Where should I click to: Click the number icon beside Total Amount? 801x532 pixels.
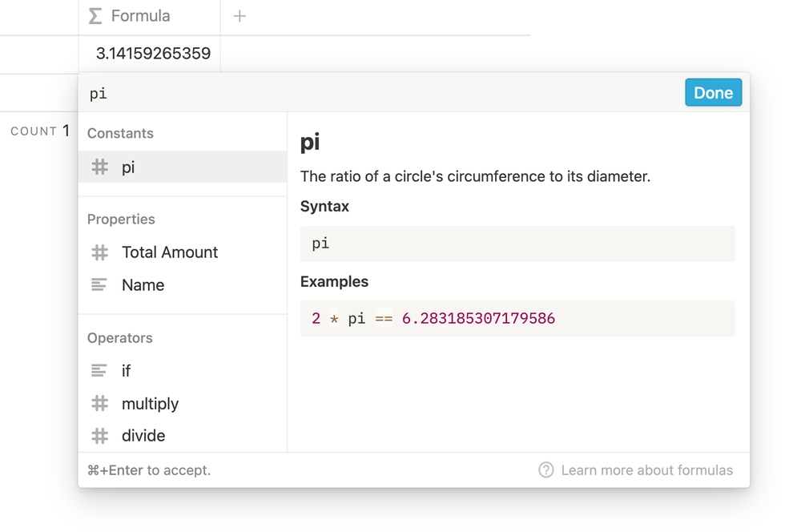coord(99,252)
